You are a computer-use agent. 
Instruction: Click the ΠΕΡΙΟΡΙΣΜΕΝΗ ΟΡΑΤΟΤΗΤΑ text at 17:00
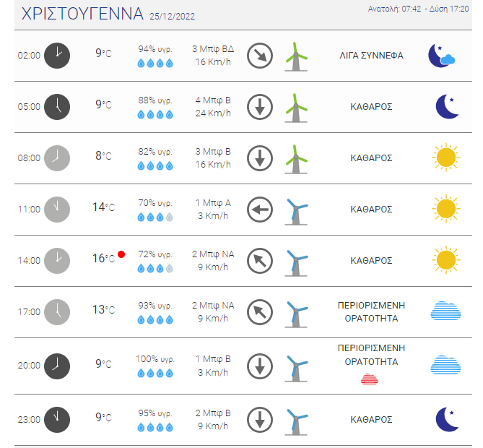coord(371,311)
